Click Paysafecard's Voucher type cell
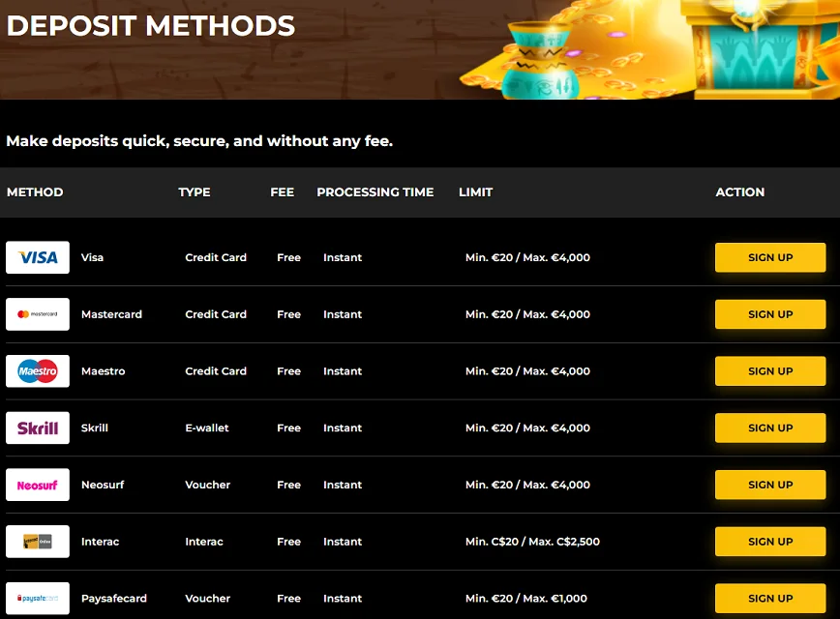 [207, 598]
